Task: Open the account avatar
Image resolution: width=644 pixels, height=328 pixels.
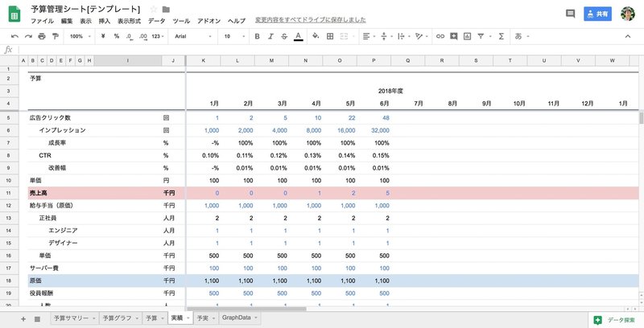Action: 628,14
